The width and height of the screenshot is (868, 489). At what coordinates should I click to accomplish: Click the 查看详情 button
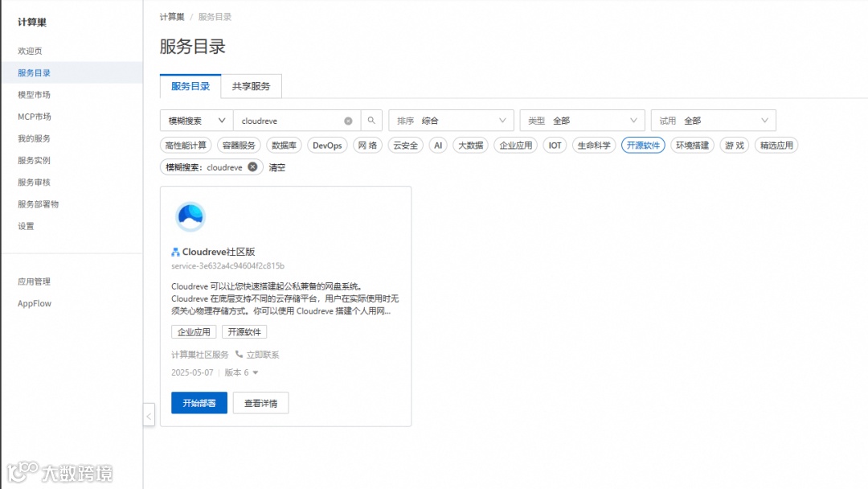[x=260, y=403]
